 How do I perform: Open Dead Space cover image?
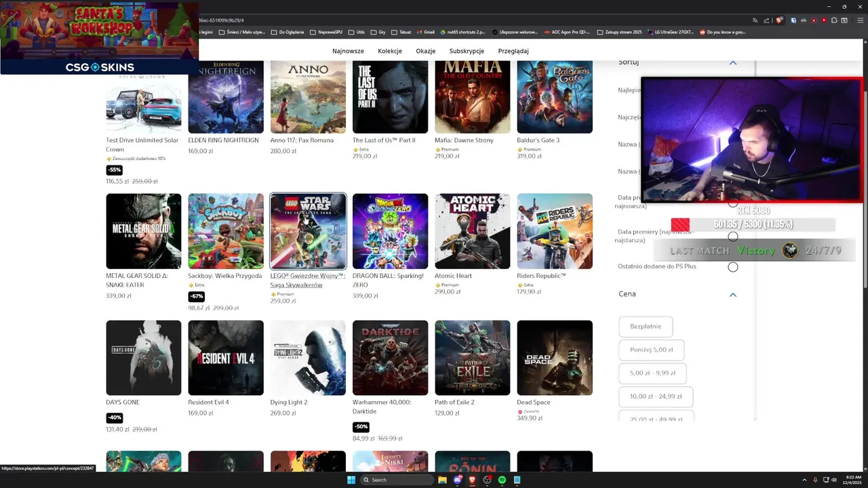tap(555, 358)
